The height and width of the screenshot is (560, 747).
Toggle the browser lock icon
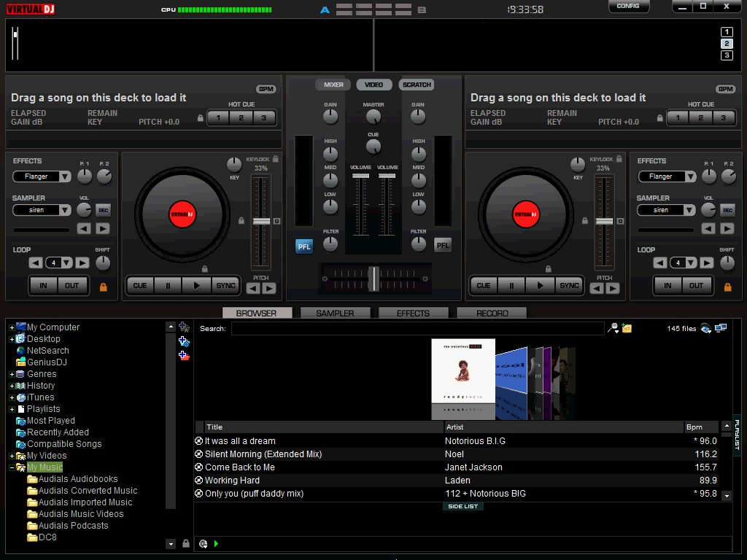click(186, 543)
